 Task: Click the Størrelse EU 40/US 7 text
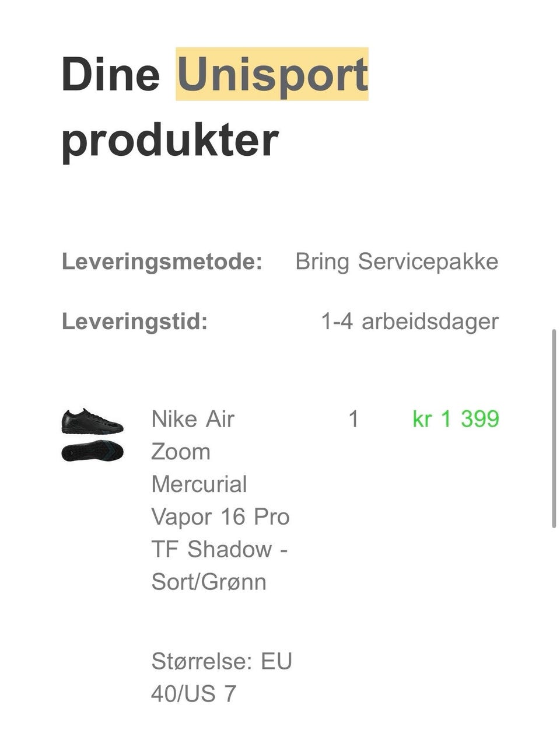pyautogui.click(x=222, y=678)
